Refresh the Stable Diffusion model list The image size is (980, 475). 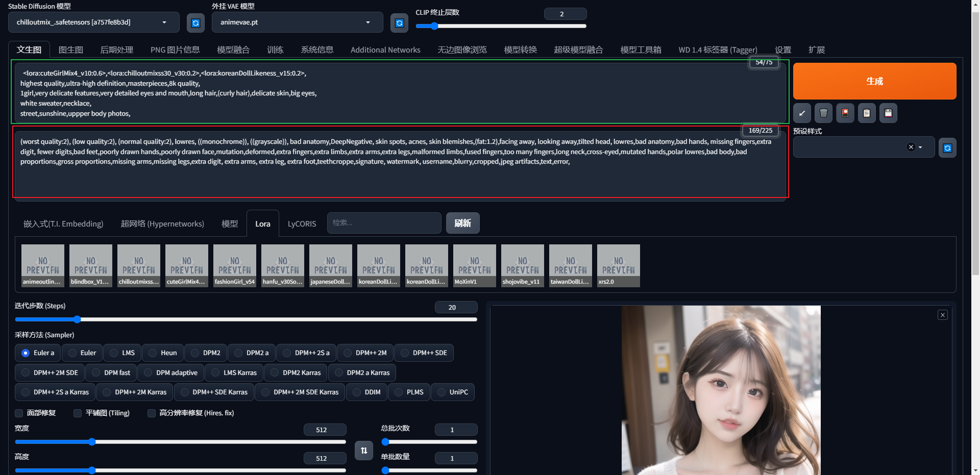tap(195, 23)
